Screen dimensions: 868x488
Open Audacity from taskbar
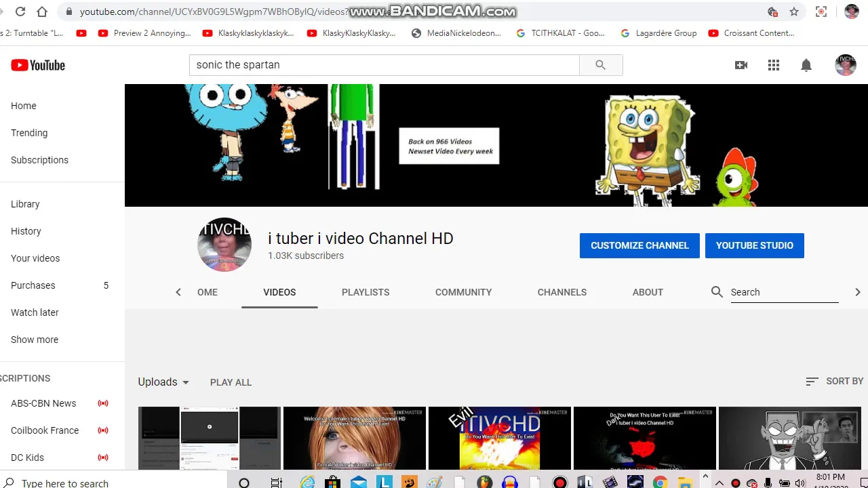pyautogui.click(x=509, y=483)
